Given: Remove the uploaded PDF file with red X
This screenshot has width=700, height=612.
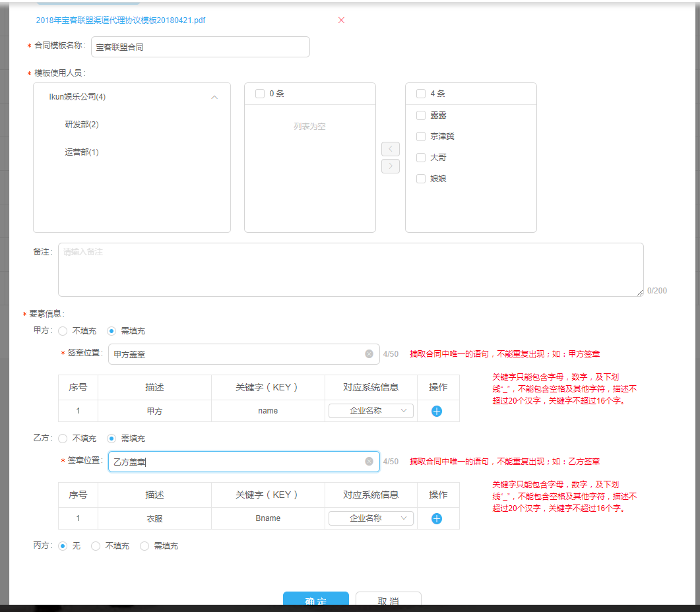Looking at the screenshot, I should (341, 20).
